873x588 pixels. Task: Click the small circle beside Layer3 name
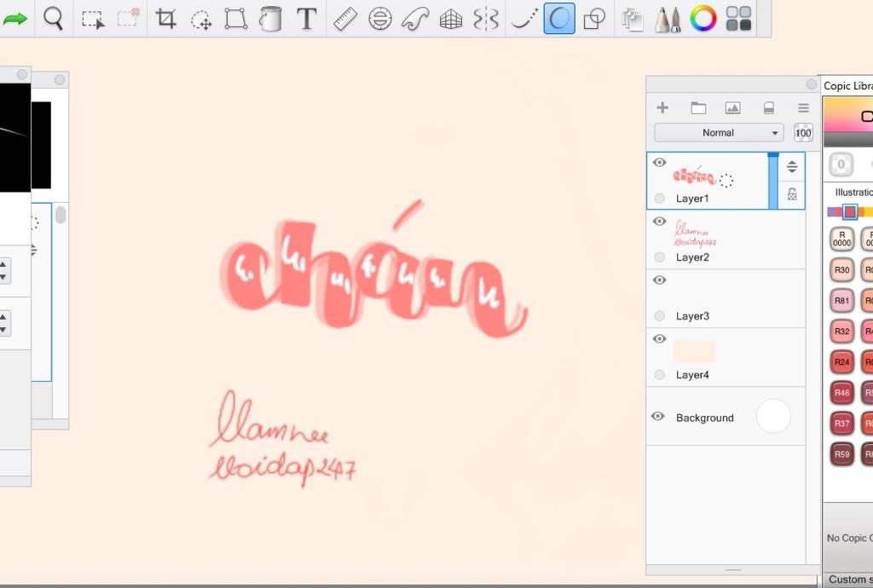[660, 316]
